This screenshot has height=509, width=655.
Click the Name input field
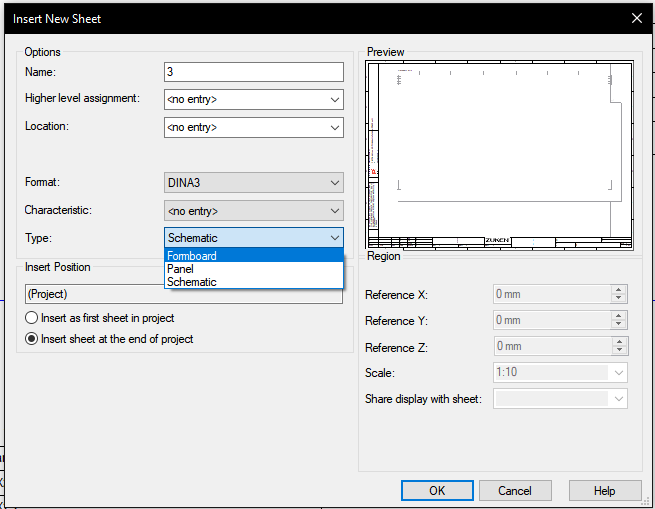click(253, 72)
